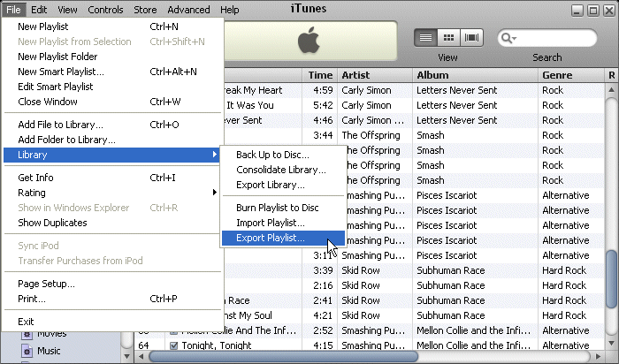The height and width of the screenshot is (364, 619).
Task: Select The Offspring track at 3:44
Action: pos(414,135)
